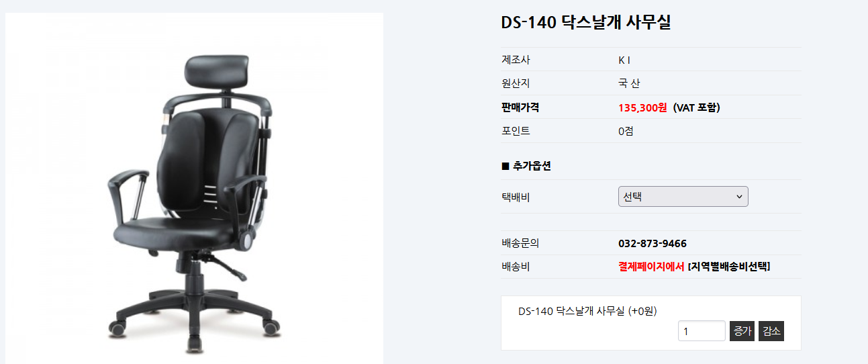Click the 포인트 row label
The width and height of the screenshot is (868, 364).
pyautogui.click(x=516, y=131)
